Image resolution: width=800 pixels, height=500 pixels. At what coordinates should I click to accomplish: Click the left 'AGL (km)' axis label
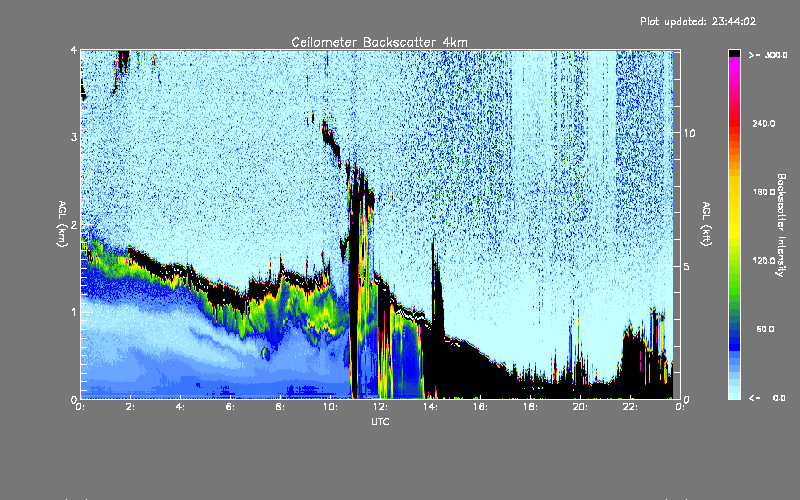click(62, 224)
